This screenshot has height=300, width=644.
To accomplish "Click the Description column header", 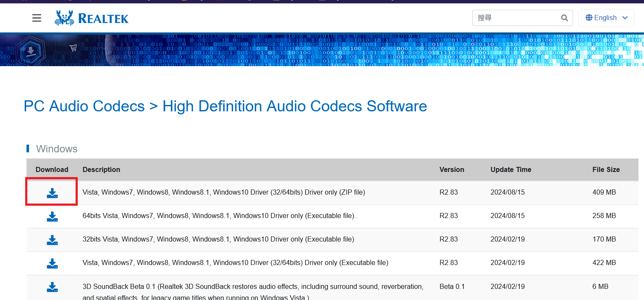I will pos(101,169).
